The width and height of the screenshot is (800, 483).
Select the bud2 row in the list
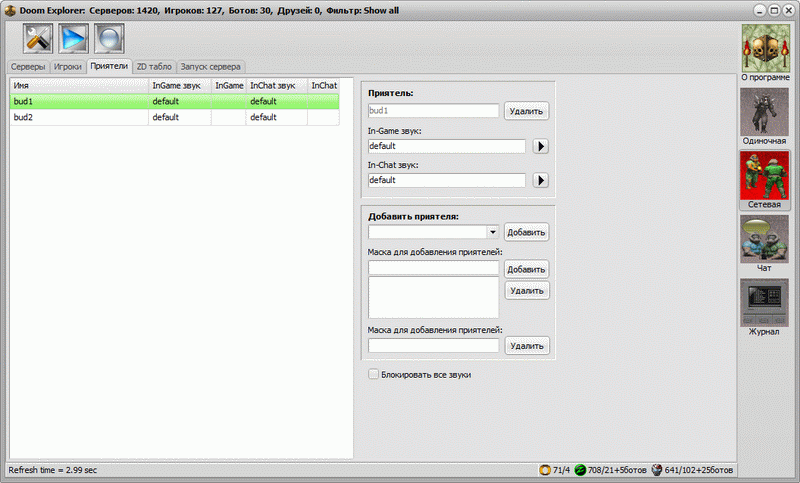click(x=80, y=117)
